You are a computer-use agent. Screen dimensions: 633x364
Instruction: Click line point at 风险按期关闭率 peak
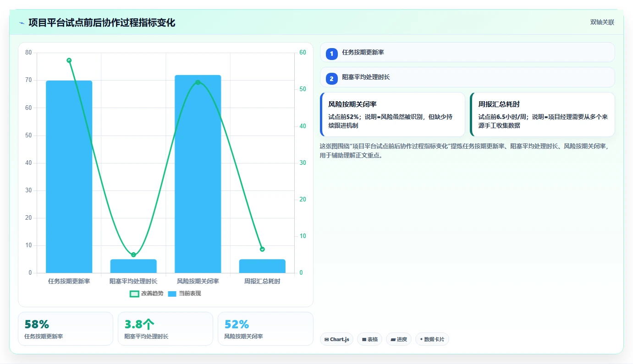pyautogui.click(x=198, y=82)
